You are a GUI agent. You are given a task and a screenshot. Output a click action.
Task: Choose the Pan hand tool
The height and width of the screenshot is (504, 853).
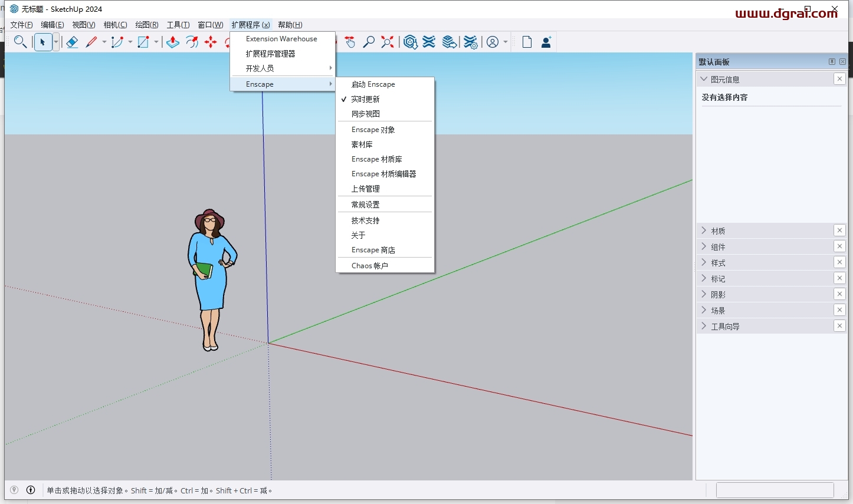click(350, 42)
